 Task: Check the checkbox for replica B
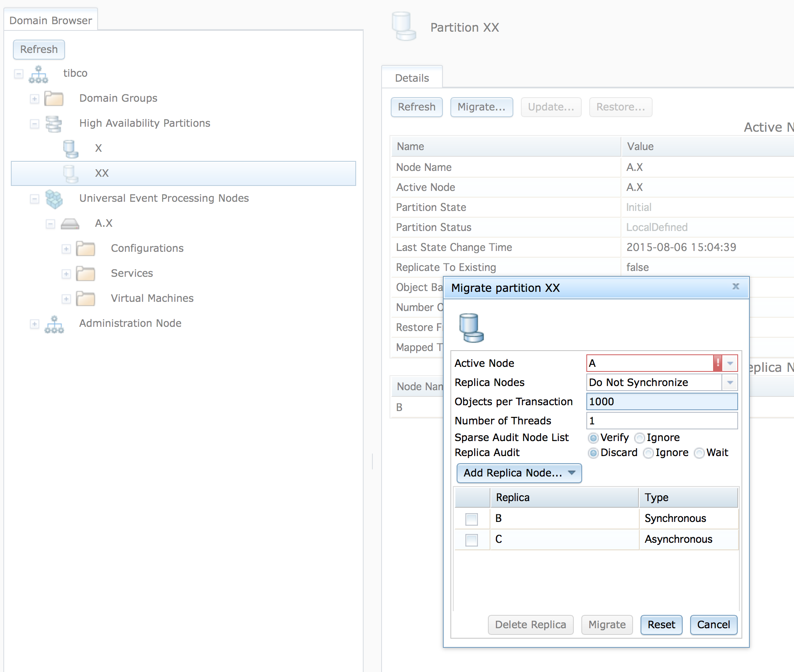(472, 519)
